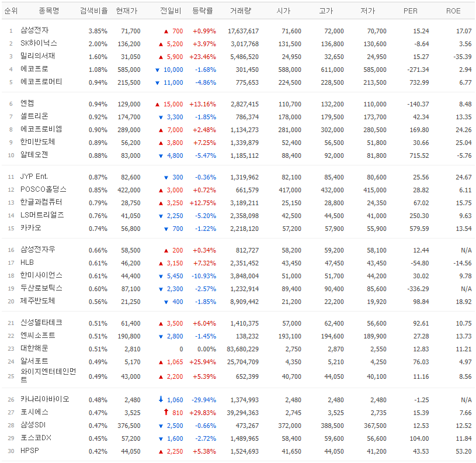Open the 두산로보틱스 stock link
476x463 pixels.
[41, 288]
